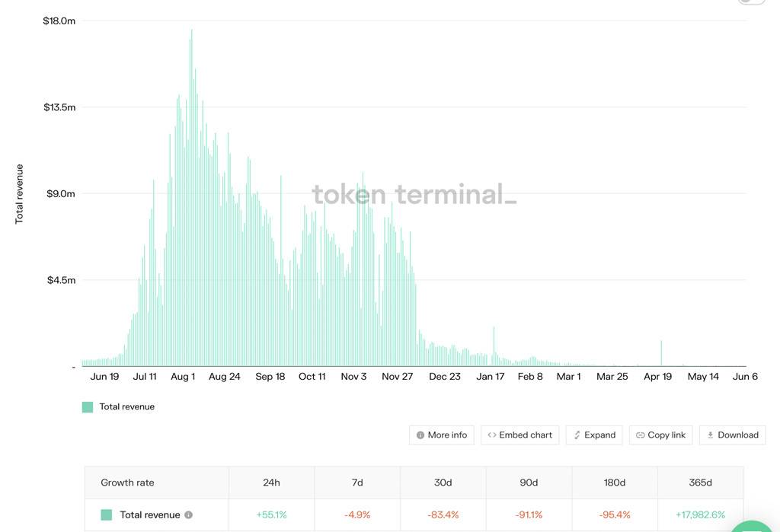
Task: Click the Embed chart code brackets icon
Action: [492, 435]
